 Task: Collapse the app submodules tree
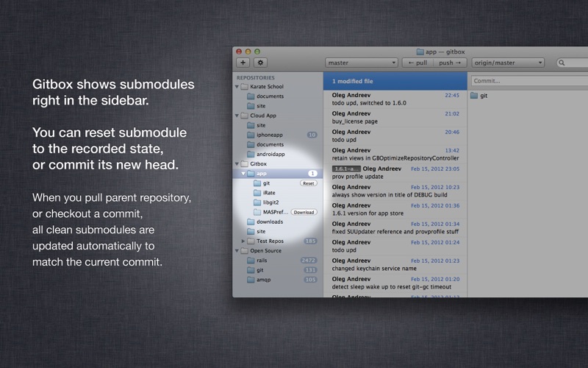(x=243, y=173)
